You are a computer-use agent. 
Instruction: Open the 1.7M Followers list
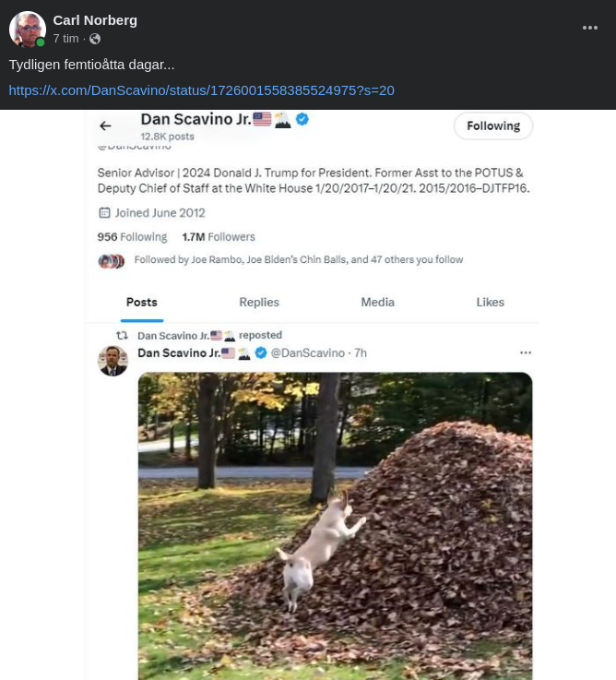point(219,237)
